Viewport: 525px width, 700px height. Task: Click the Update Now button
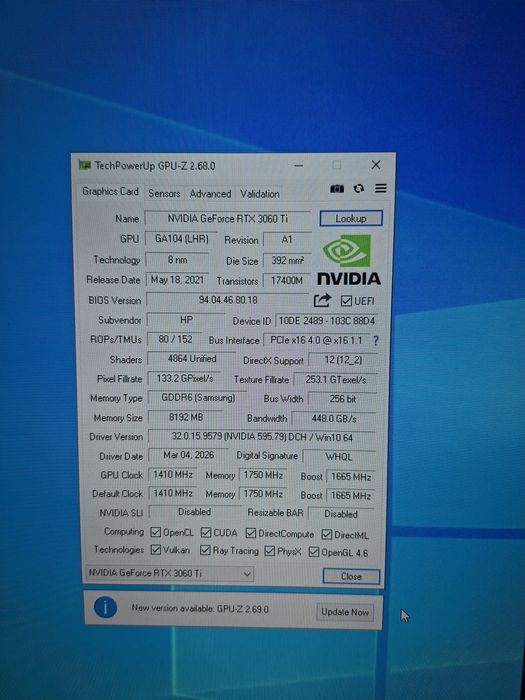[x=345, y=612]
